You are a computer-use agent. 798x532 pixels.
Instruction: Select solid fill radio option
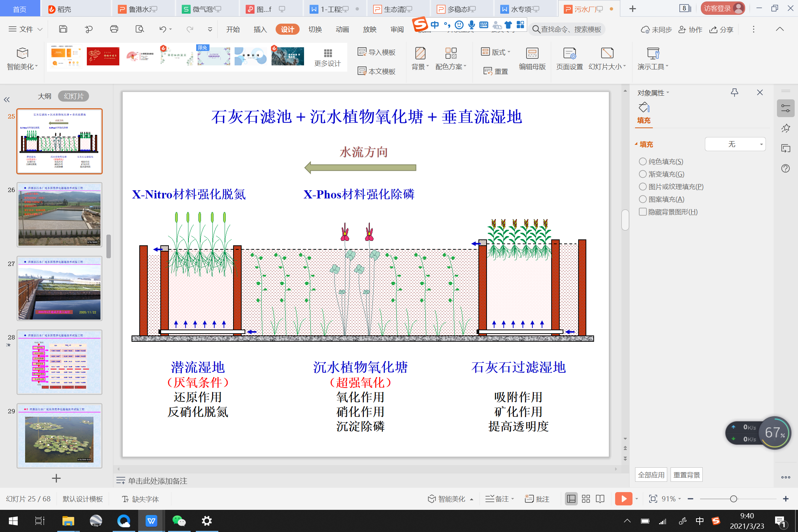click(643, 161)
